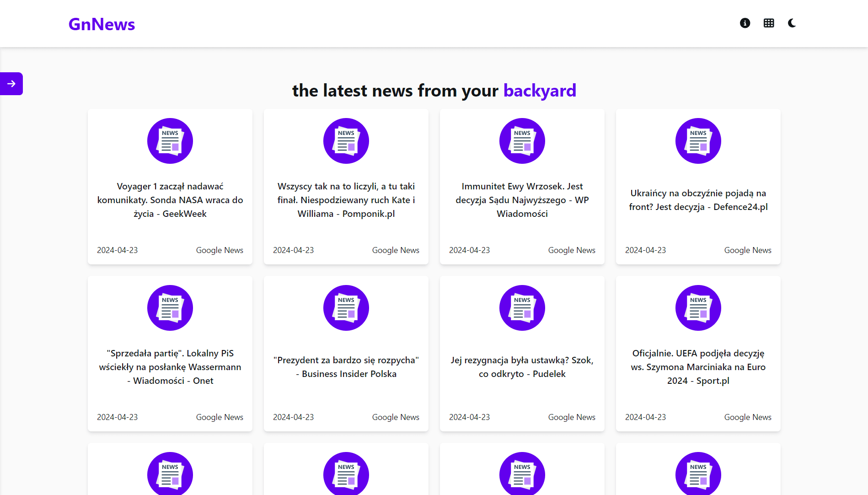
Task: Click the news icon on the Kate i Williama card
Action: click(346, 141)
